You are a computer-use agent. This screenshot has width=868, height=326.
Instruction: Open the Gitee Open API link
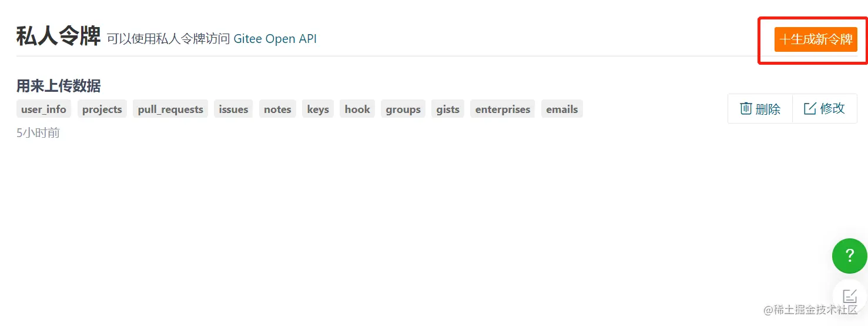[275, 39]
